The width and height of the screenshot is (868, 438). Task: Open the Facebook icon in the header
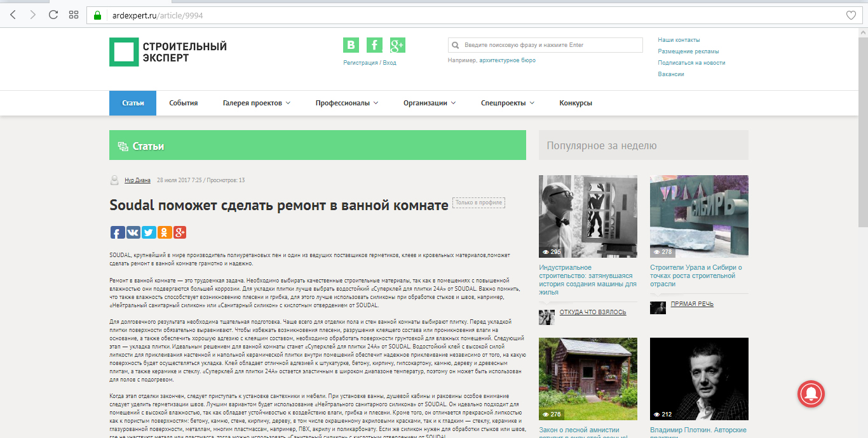click(374, 45)
